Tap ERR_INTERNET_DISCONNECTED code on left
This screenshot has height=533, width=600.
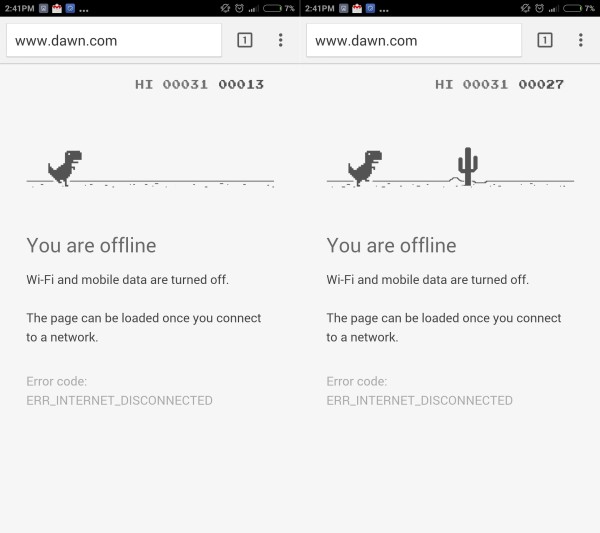[119, 401]
